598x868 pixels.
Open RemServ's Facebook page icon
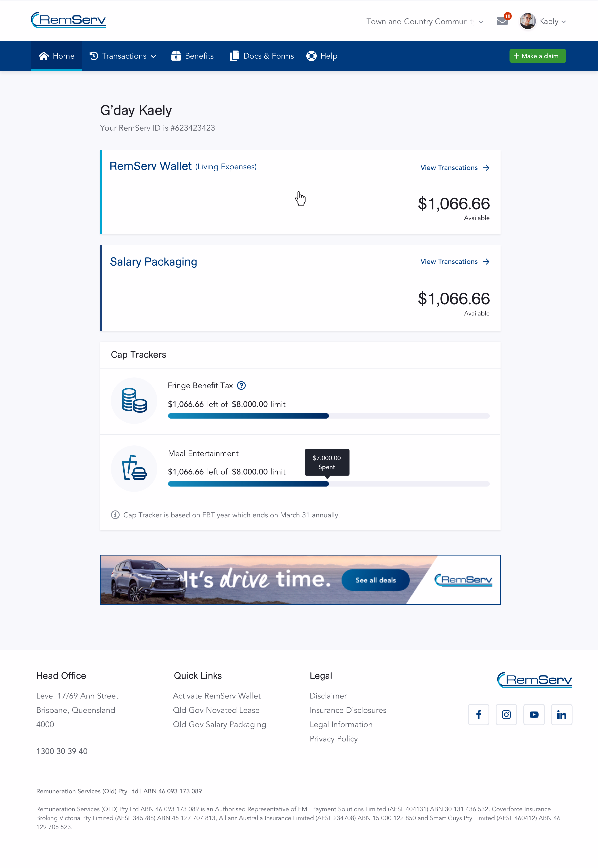[478, 714]
